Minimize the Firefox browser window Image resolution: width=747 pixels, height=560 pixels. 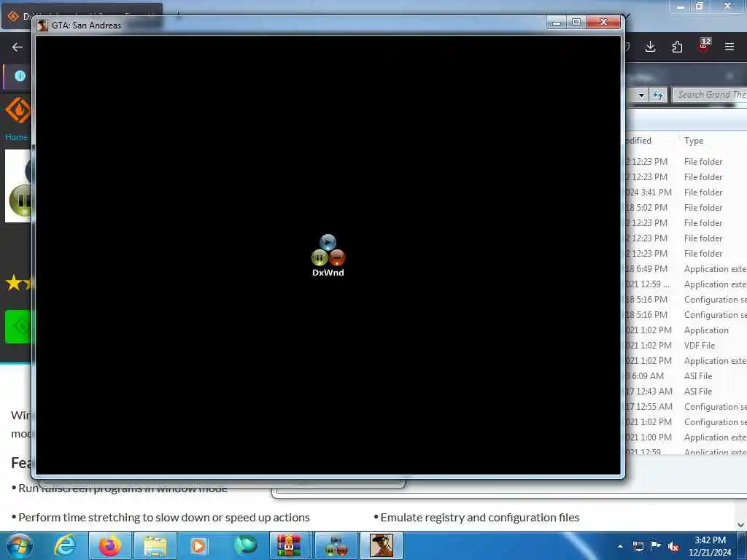tap(681, 7)
